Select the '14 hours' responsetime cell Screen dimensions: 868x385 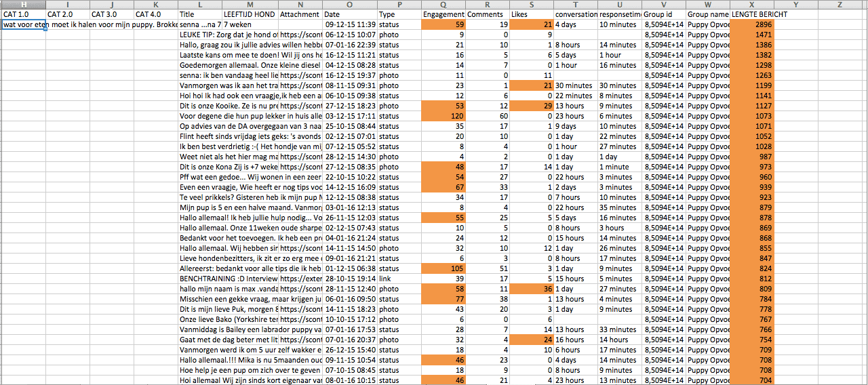(619, 340)
